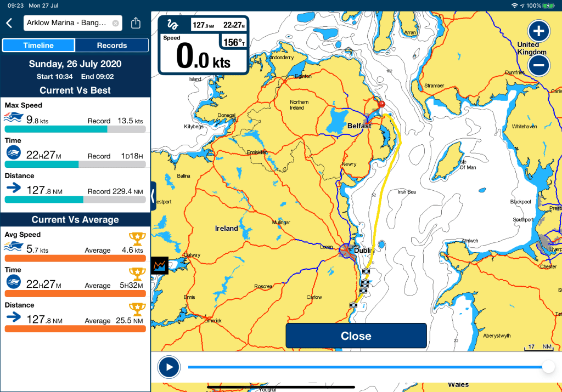The height and width of the screenshot is (392, 562).
Task: Open the share/export icon
Action: click(x=136, y=23)
